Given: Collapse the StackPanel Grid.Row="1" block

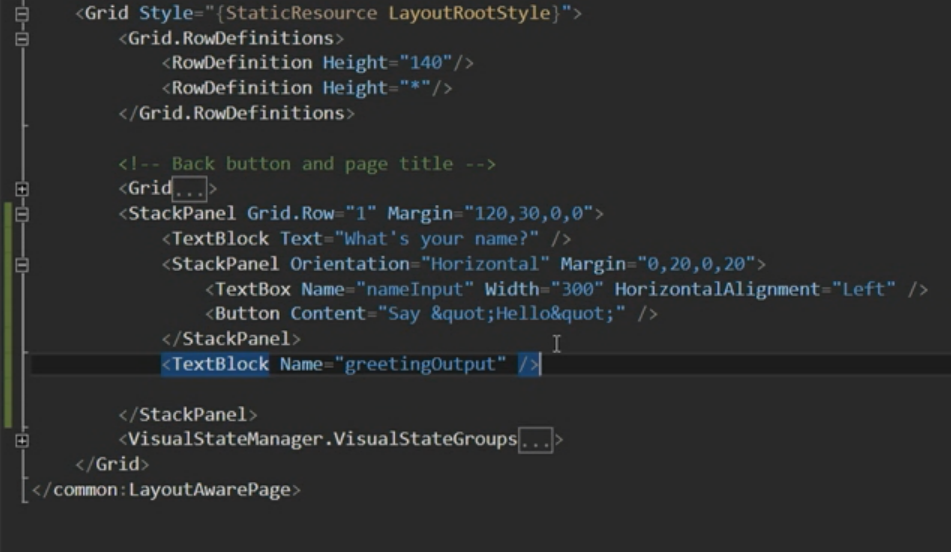Looking at the screenshot, I should pyautogui.click(x=22, y=214).
